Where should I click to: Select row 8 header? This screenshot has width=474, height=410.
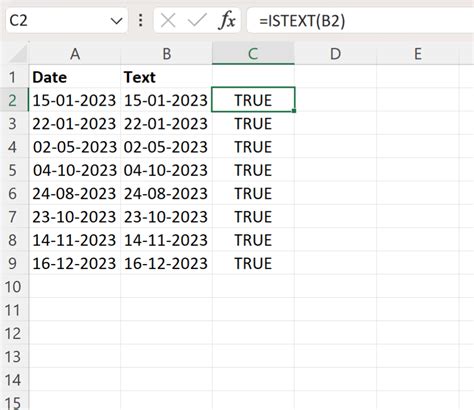coord(13,240)
